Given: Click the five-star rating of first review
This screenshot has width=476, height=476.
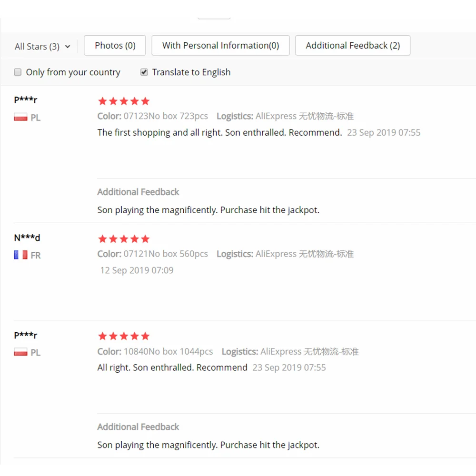Looking at the screenshot, I should pos(124,101).
